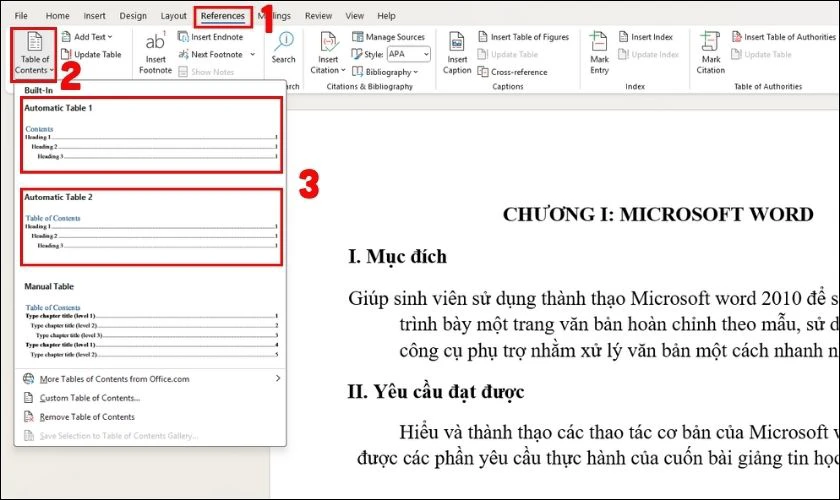840x500 pixels.
Task: Click Insert Table of Figures
Action: [x=523, y=37]
